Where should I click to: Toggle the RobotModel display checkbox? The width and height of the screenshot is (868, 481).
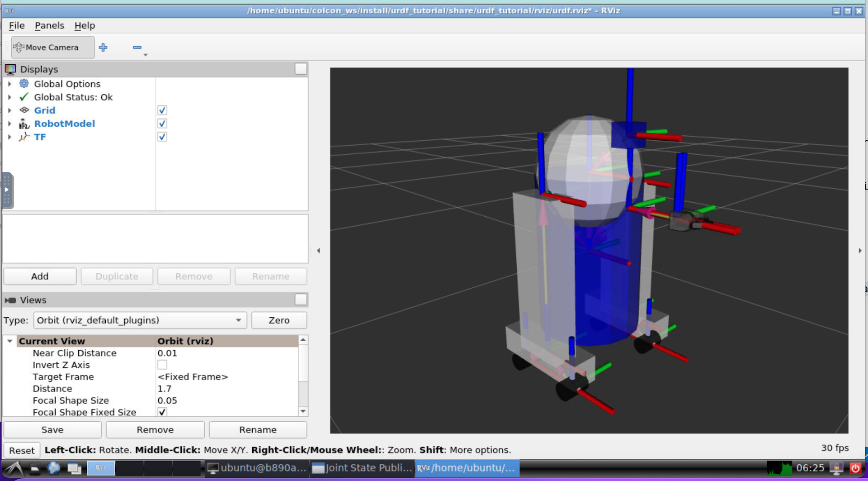pos(162,124)
